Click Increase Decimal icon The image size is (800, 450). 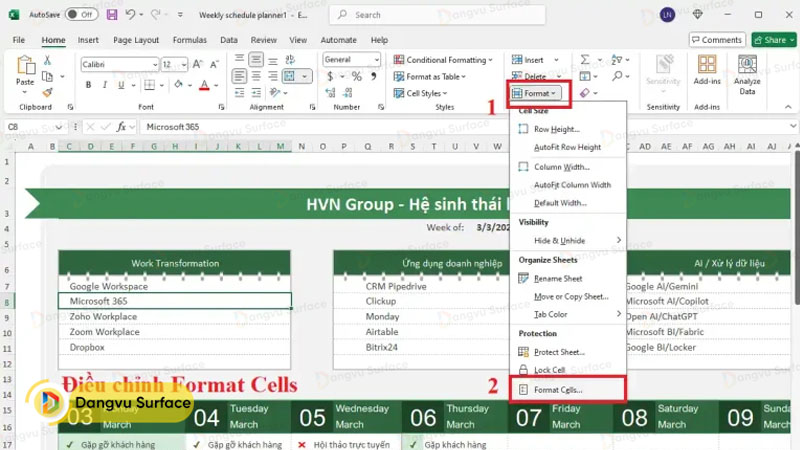click(331, 93)
